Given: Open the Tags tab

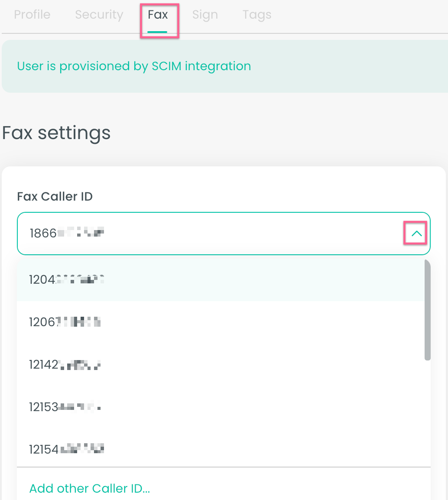Looking at the screenshot, I should click(256, 14).
